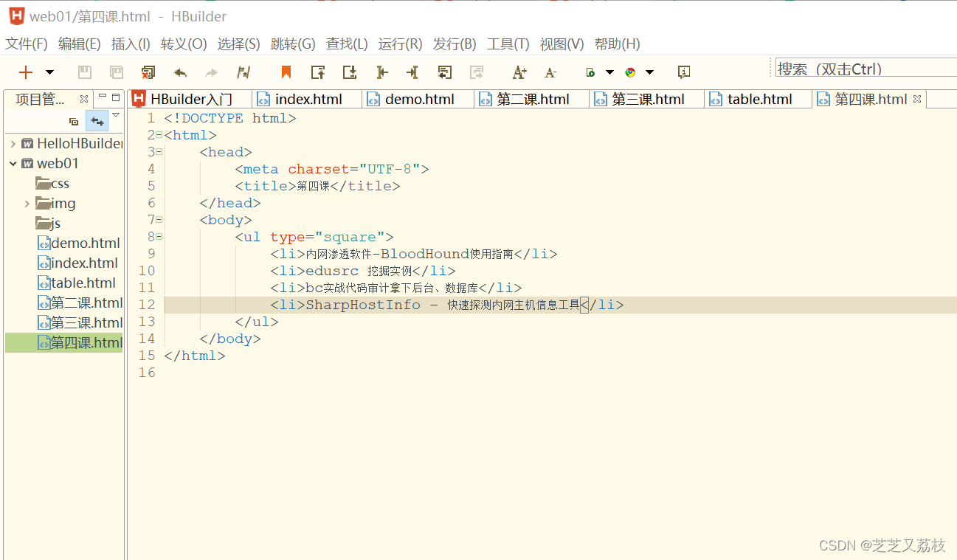This screenshot has height=560, width=957.
Task: Click the greyed forward edit location icon
Action: (x=477, y=72)
